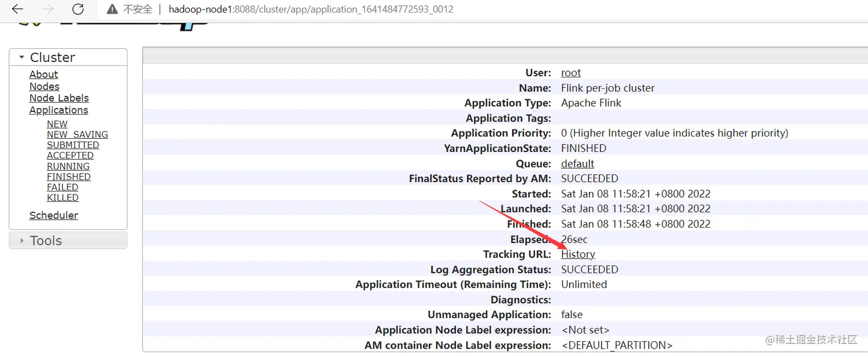This screenshot has height=356, width=868.
Task: Click the 'Application Tags:' label
Action: pos(509,118)
